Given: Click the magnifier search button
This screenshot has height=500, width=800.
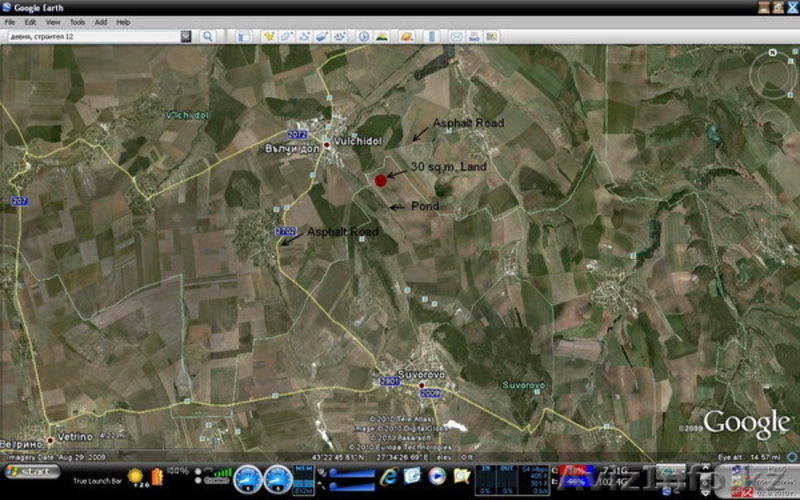Looking at the screenshot, I should (208, 36).
